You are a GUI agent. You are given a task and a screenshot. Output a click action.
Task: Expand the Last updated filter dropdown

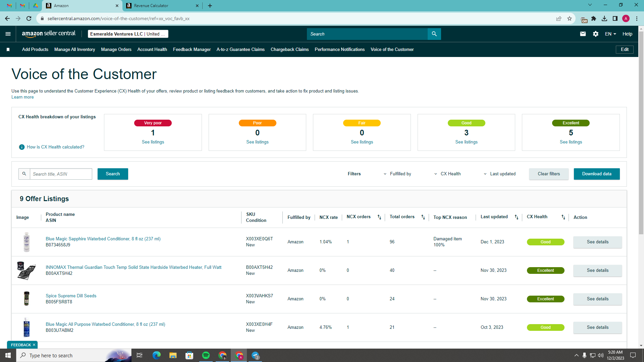click(x=499, y=174)
